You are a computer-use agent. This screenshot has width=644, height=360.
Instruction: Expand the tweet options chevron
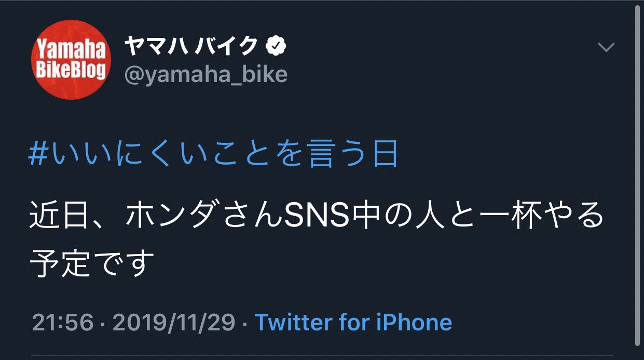[606, 48]
